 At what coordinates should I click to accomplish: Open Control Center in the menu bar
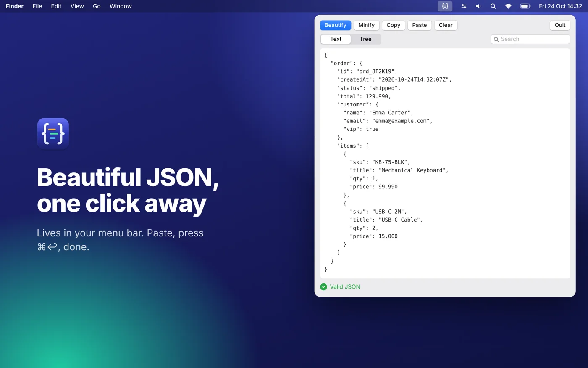(464, 6)
